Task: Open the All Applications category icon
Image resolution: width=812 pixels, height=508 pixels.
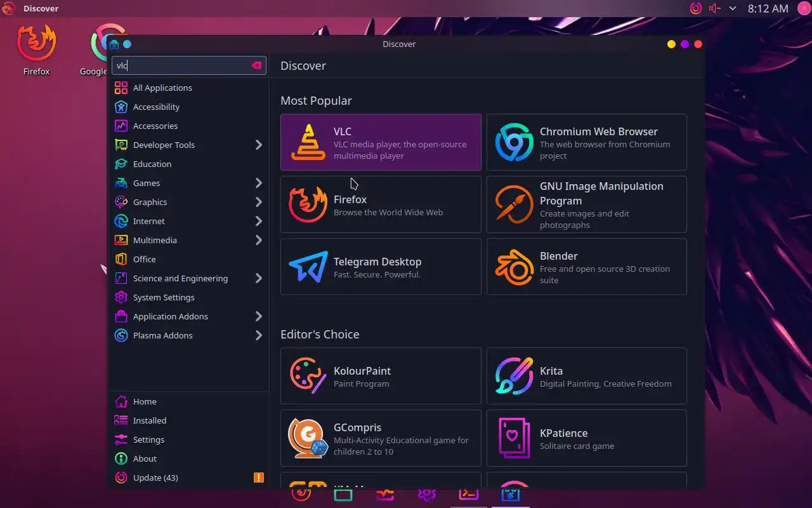Action: click(121, 88)
